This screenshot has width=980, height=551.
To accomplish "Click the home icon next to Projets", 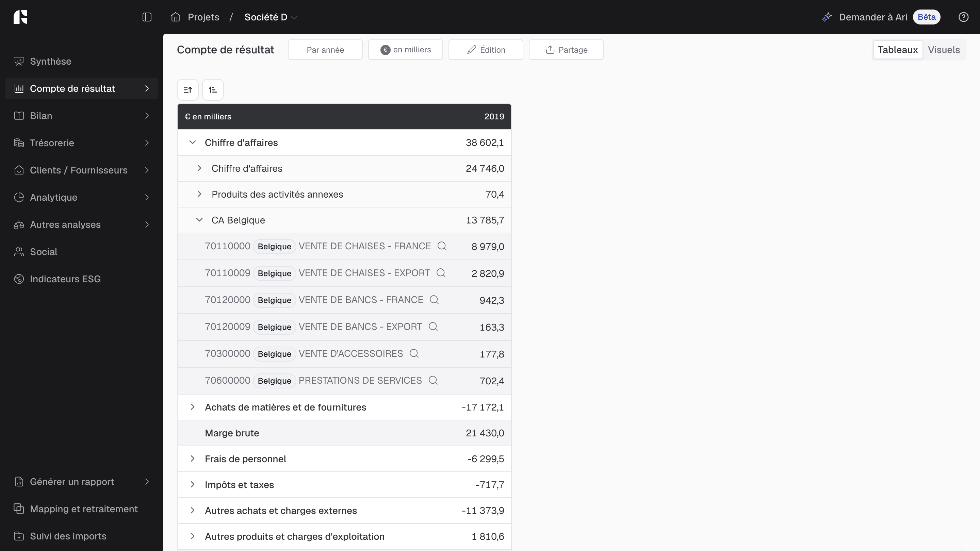I will [175, 17].
